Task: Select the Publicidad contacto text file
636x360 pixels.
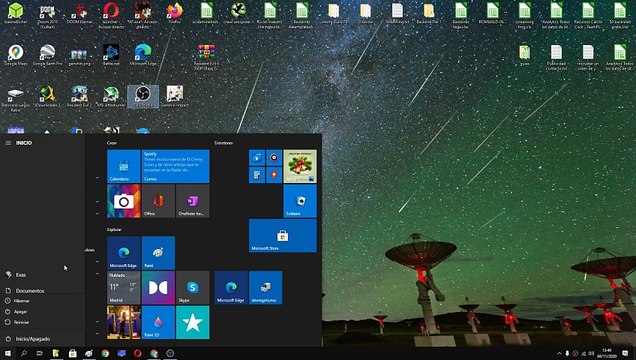Action: 556,57
